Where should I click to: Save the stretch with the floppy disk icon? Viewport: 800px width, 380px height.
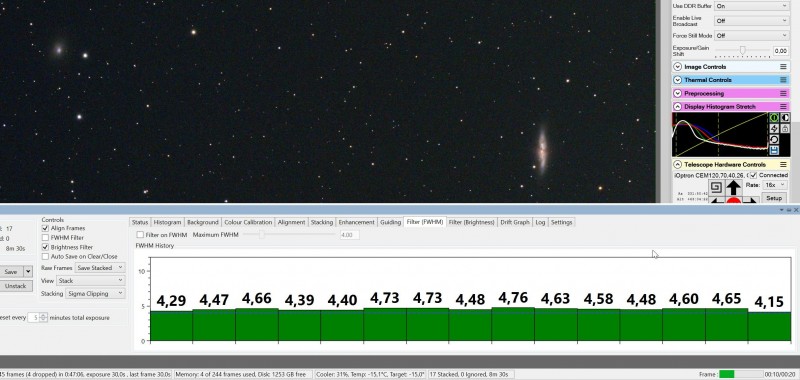tap(773, 150)
